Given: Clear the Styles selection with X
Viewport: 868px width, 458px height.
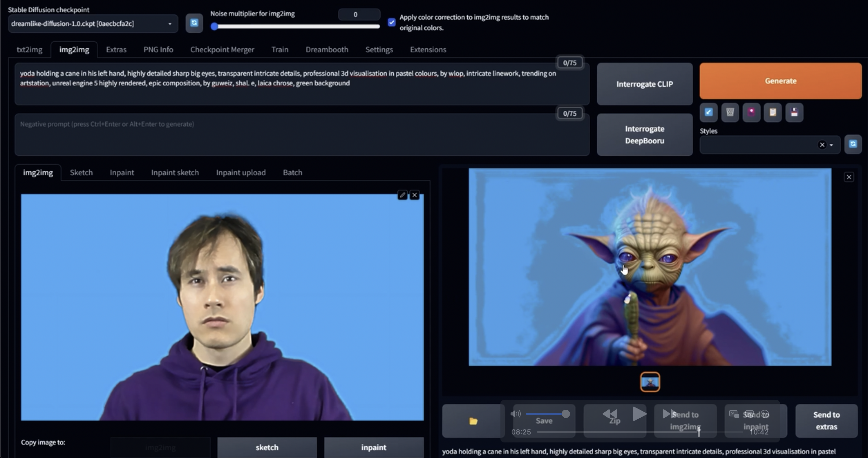Looking at the screenshot, I should (x=822, y=145).
